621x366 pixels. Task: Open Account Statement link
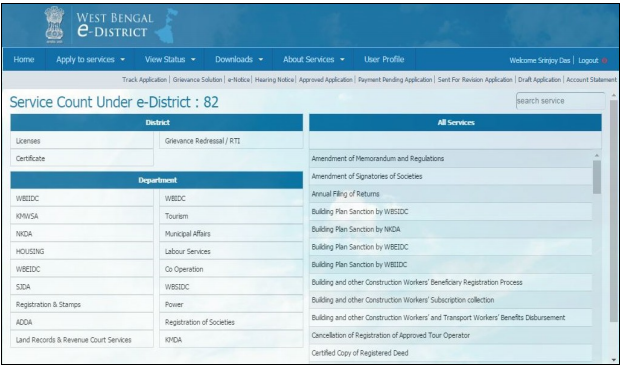[x=591, y=80]
